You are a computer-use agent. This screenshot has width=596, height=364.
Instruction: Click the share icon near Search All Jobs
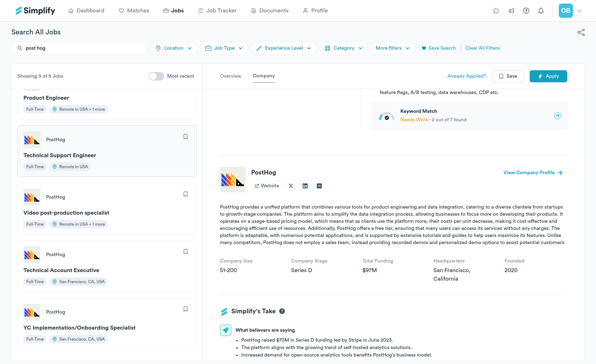click(x=581, y=32)
